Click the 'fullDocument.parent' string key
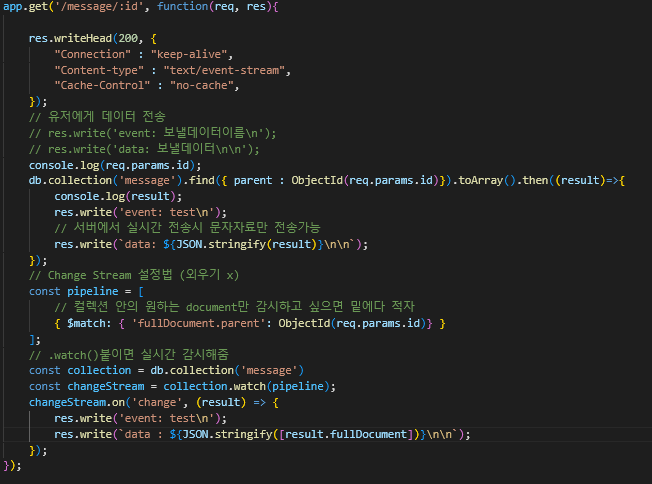 [198, 323]
